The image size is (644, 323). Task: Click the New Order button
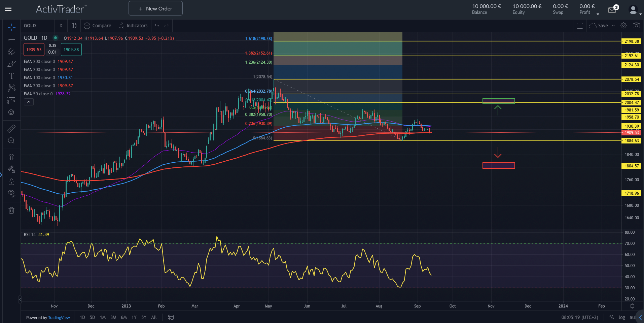click(155, 8)
